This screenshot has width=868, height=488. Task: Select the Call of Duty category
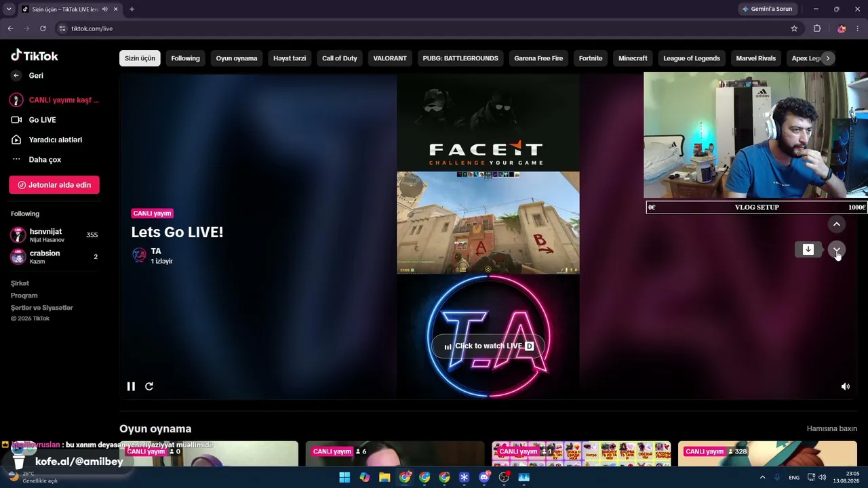coord(339,58)
